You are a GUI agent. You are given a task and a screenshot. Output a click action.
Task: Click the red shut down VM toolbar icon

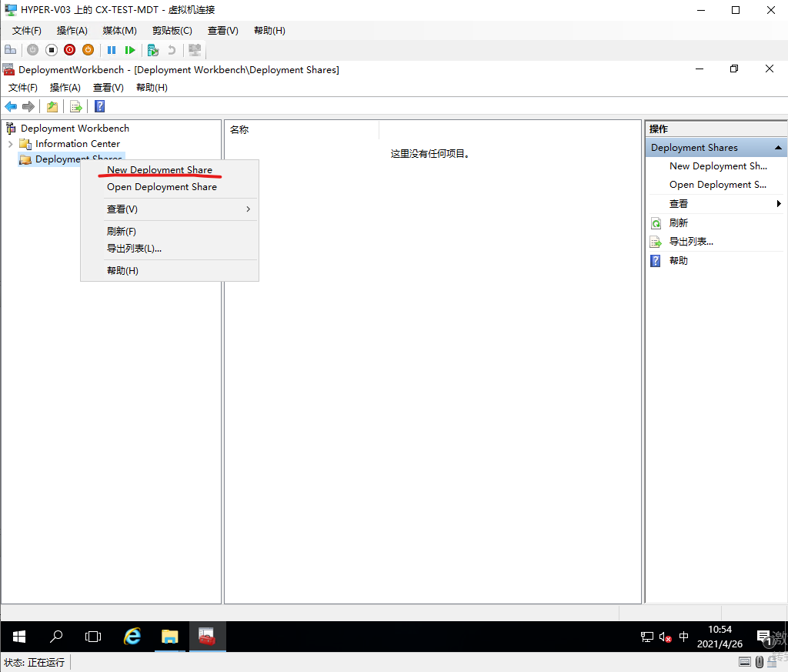69,49
